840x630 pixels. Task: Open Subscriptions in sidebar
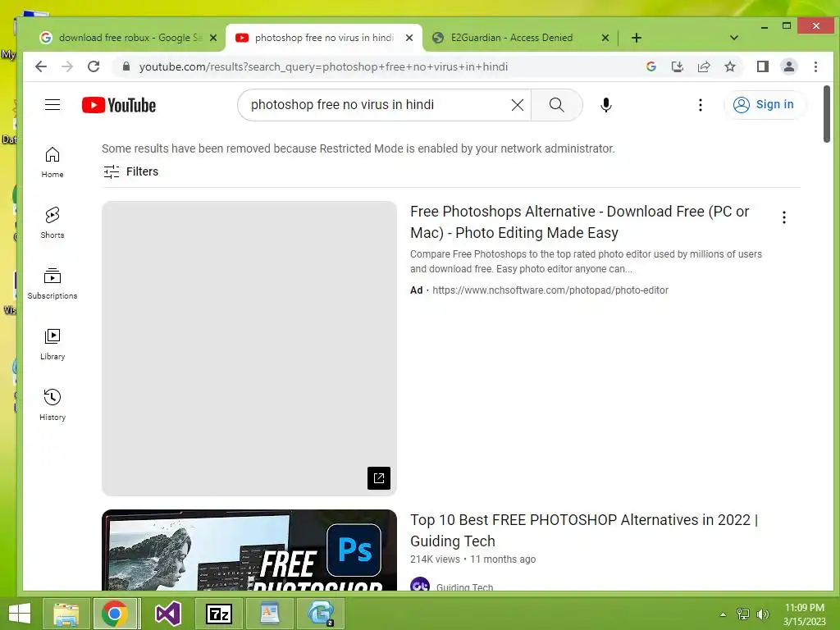(x=52, y=284)
